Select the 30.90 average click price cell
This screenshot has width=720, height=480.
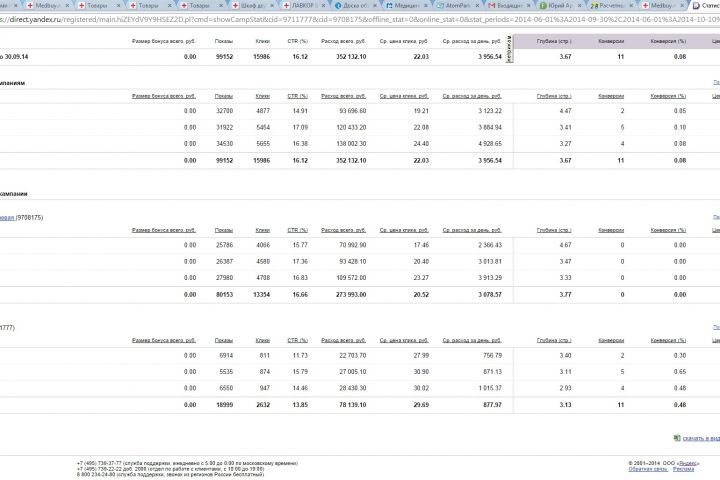tap(421, 372)
